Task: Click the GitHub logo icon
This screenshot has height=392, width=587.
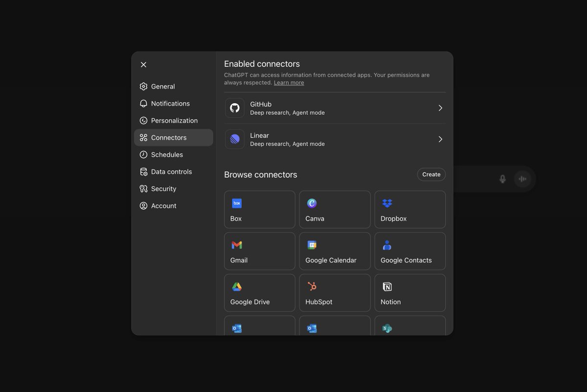Action: coord(235,108)
